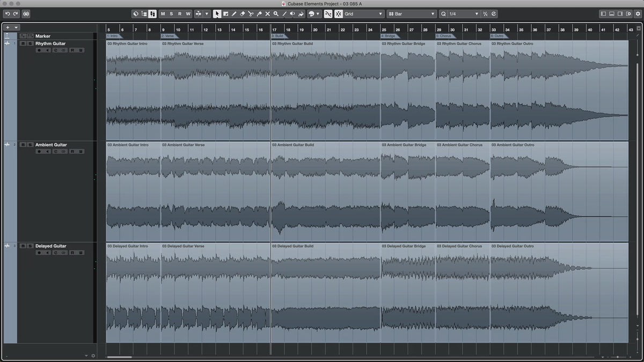644x362 pixels.
Task: Choose the Zoom magnifier tool
Action: click(276, 14)
